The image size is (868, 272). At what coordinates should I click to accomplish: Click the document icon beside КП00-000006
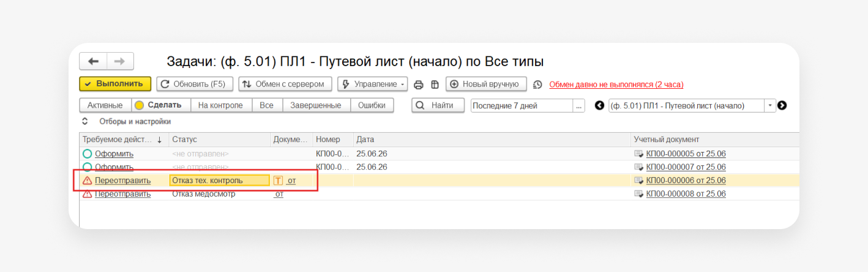click(x=639, y=180)
